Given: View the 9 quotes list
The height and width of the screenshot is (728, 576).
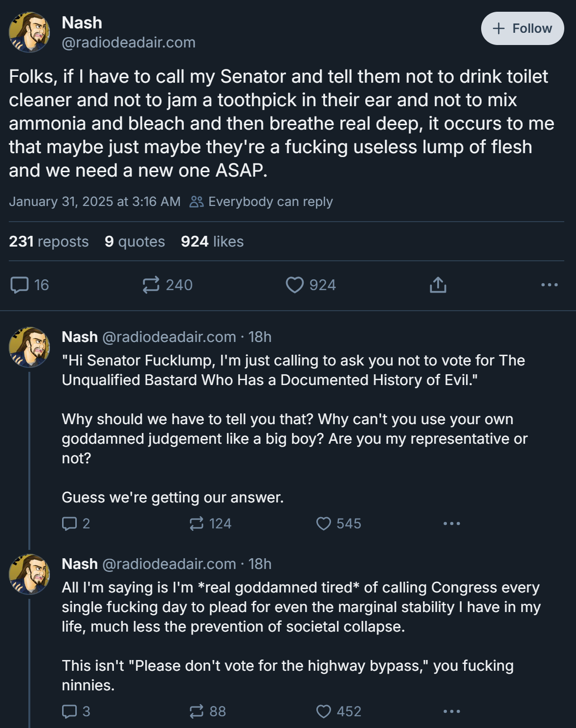Looking at the screenshot, I should (135, 241).
